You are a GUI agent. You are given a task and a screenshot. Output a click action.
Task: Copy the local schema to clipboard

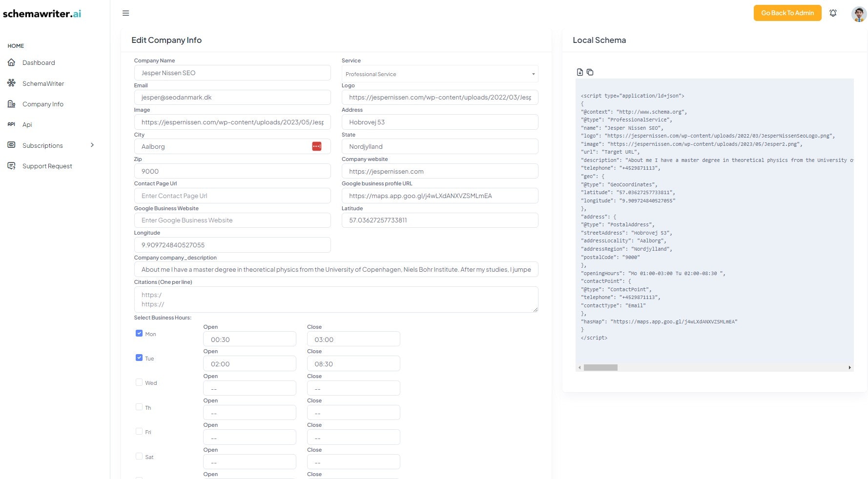pyautogui.click(x=590, y=72)
